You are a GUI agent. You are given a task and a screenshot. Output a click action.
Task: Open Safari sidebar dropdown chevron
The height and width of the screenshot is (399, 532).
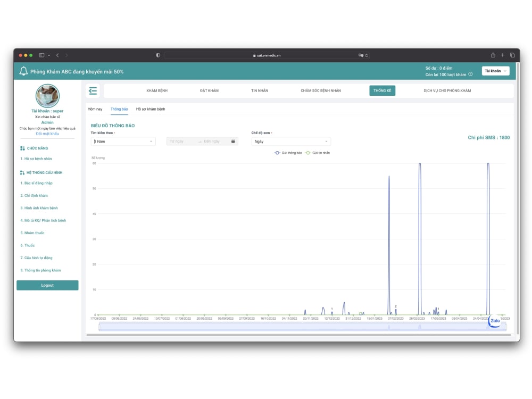pyautogui.click(x=49, y=55)
